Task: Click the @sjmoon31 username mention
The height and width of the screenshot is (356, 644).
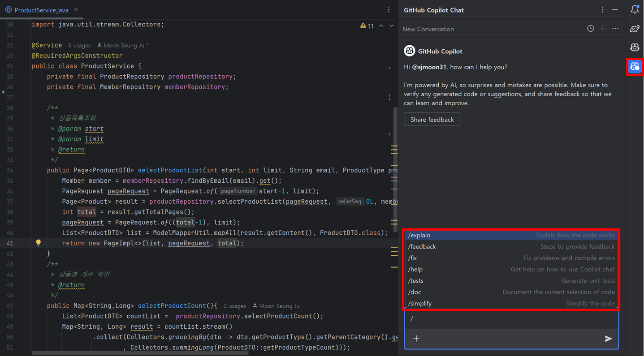Action: click(429, 67)
